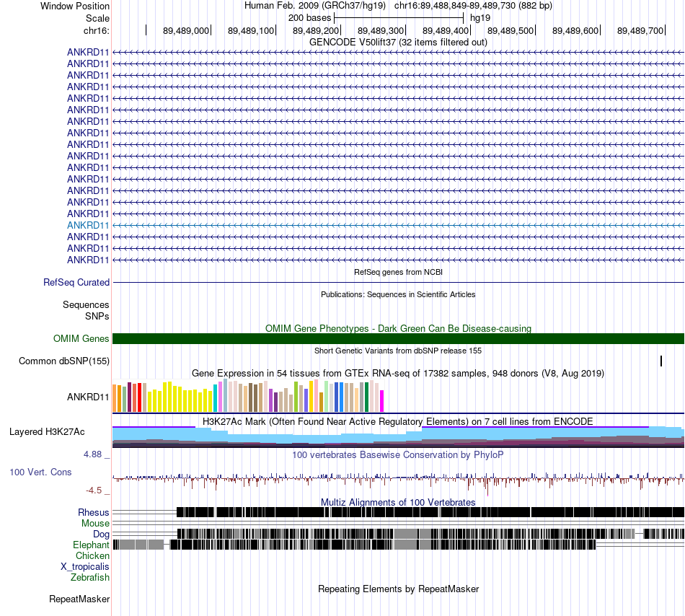
Task: Click 'Human Feb. 2009 (GRCh37/hg19)' header text
Action: click(314, 6)
